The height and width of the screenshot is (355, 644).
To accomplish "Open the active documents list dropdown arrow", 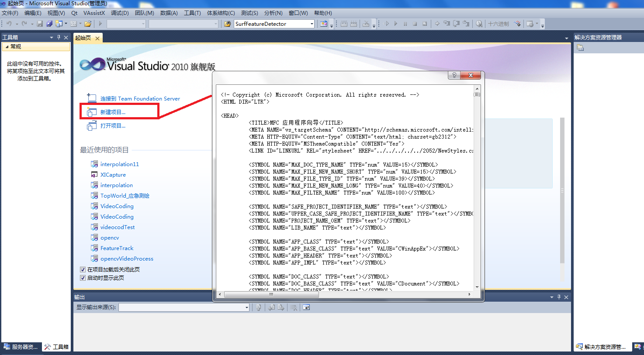I will pos(567,38).
